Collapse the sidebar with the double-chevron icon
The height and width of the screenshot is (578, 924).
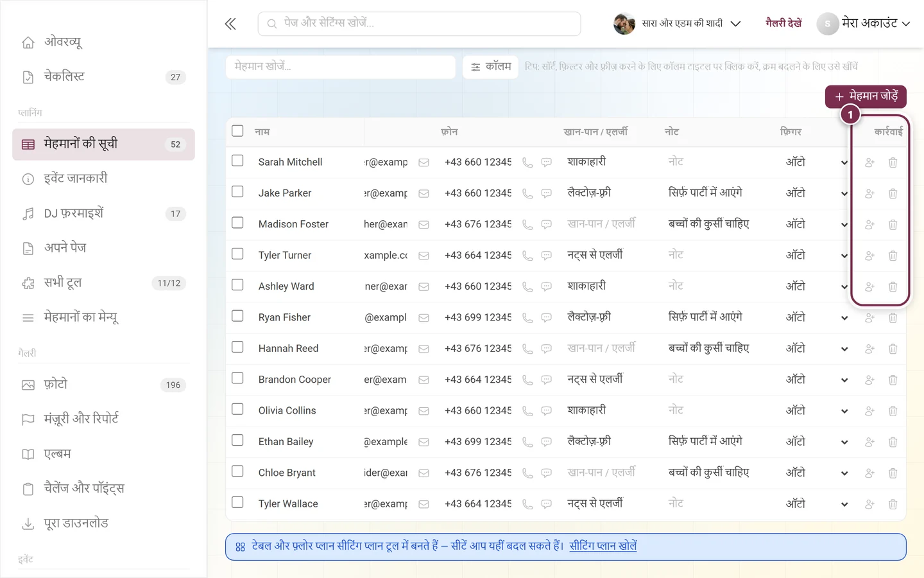click(x=230, y=24)
